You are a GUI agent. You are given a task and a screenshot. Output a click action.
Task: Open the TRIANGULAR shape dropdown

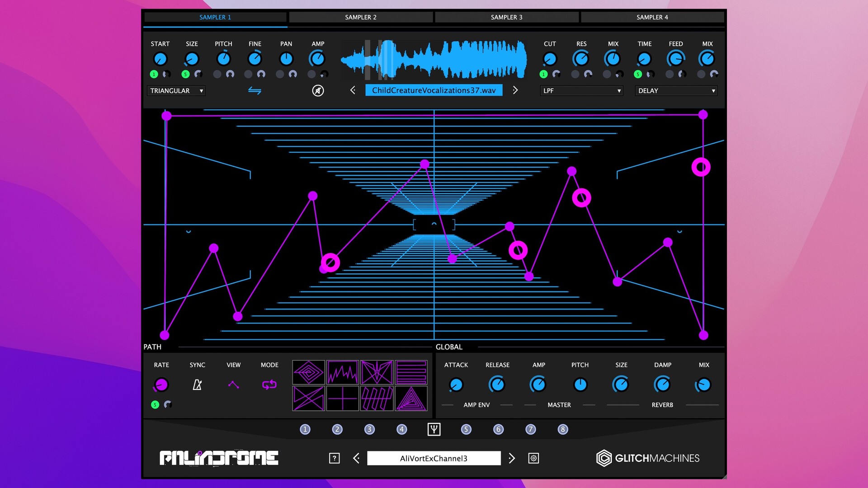(x=176, y=90)
